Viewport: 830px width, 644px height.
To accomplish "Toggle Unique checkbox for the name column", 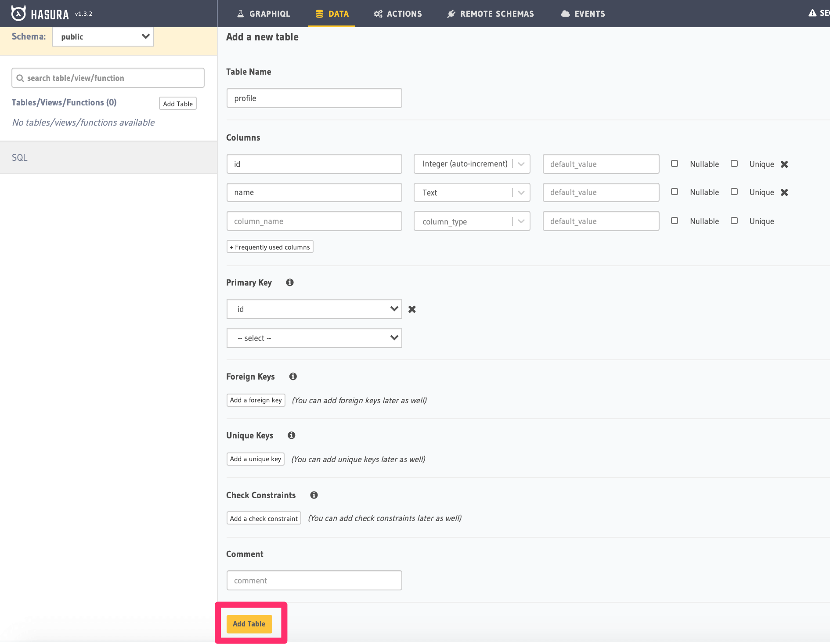I will point(734,192).
